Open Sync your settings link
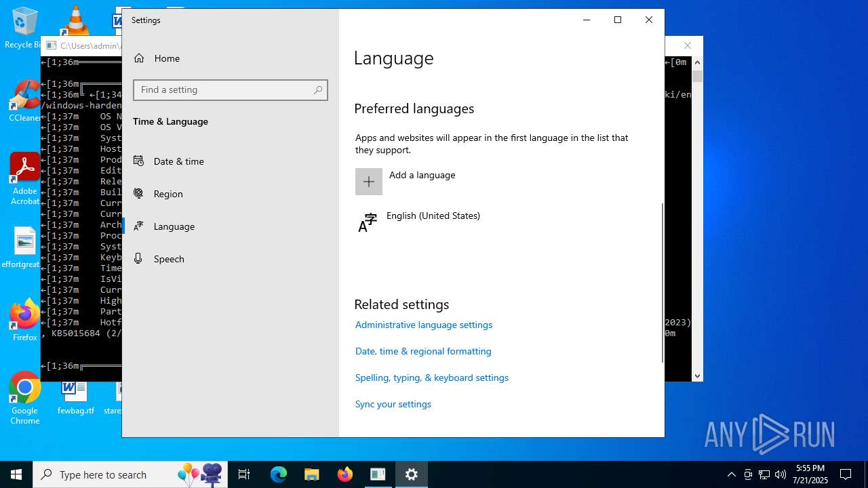Screen dimensions: 868x488 pos(393,404)
